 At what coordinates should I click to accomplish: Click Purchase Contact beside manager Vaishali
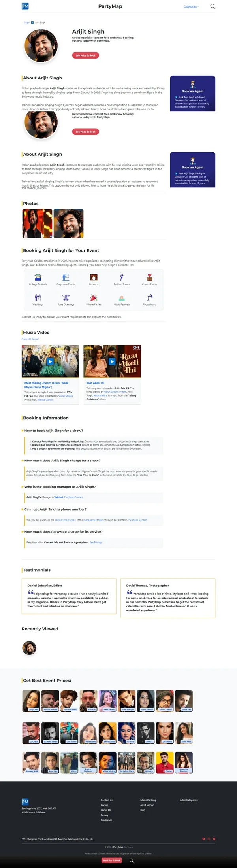[x=73, y=497]
